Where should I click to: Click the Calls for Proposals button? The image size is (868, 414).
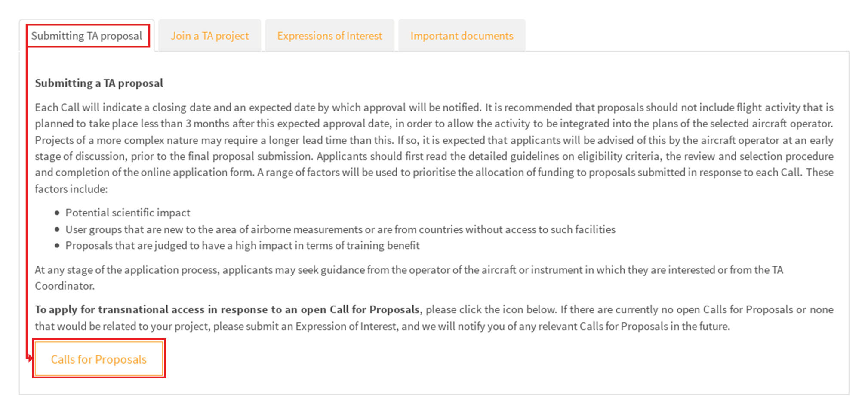point(98,359)
